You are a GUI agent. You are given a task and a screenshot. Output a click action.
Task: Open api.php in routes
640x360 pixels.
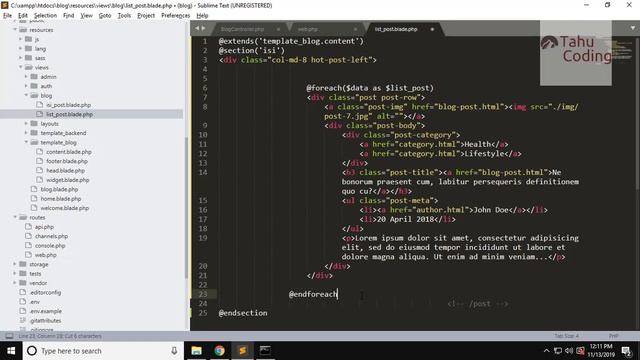pyautogui.click(x=44, y=227)
